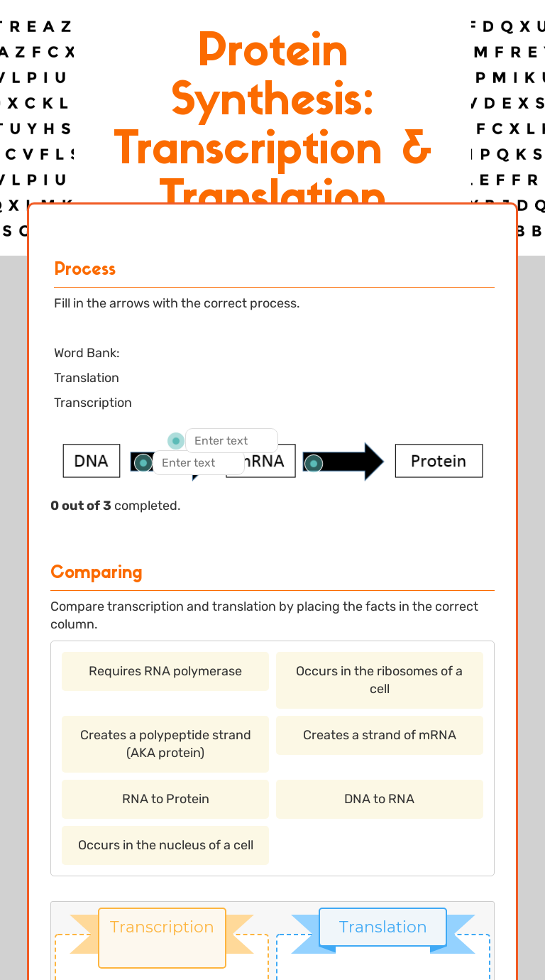The width and height of the screenshot is (545, 980).
Task: Click the dark hotspot dot beside DNA box
Action: (143, 463)
